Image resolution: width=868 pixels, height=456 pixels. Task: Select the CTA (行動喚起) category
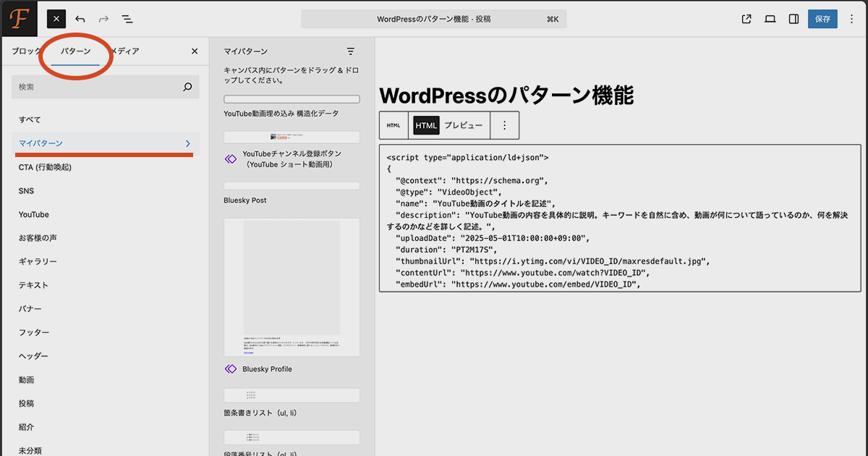106,167
